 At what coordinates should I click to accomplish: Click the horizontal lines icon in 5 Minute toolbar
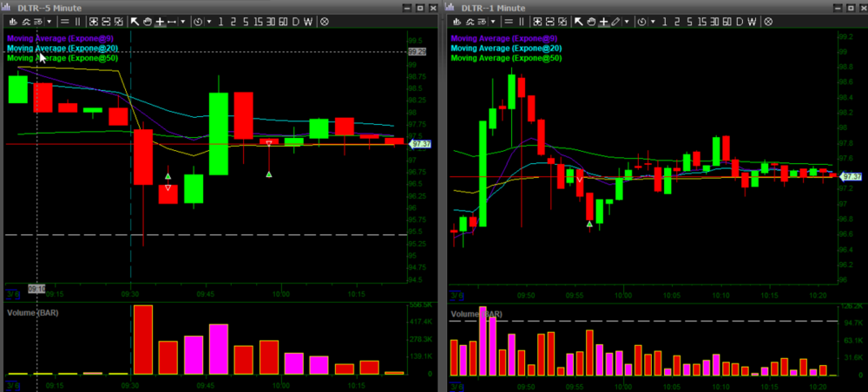[65, 20]
